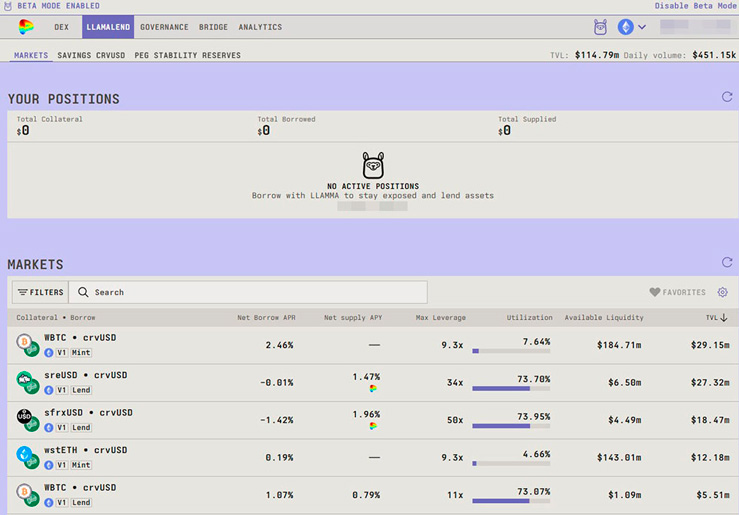
Task: Click the search magnifier icon
Action: click(x=83, y=292)
